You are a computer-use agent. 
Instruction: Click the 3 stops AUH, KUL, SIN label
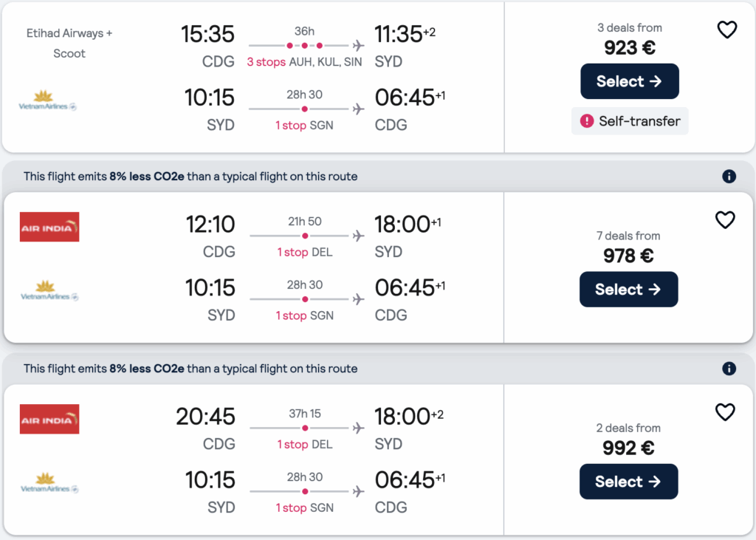coord(304,62)
